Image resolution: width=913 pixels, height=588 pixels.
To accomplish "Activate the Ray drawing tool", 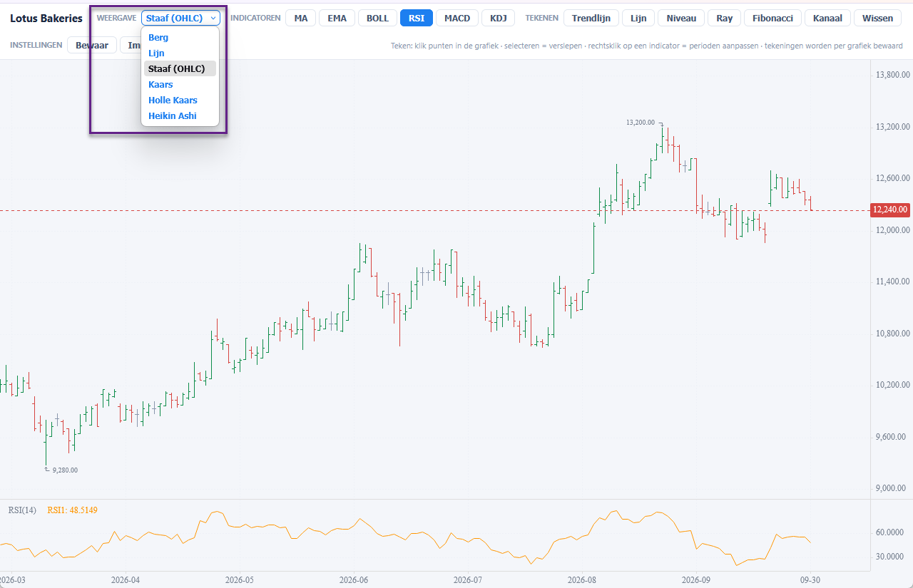I will click(725, 18).
